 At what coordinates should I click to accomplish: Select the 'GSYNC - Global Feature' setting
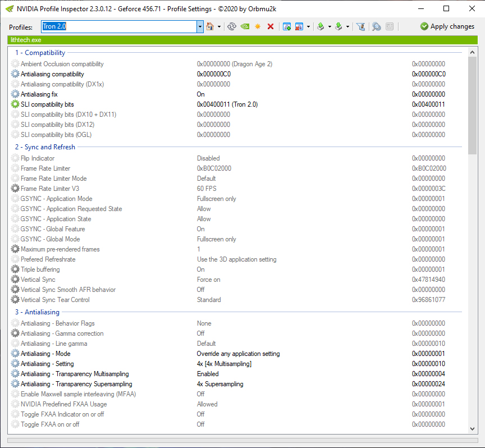click(x=237, y=229)
